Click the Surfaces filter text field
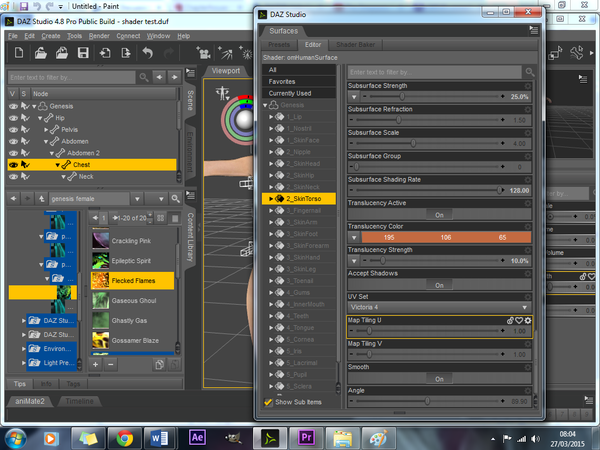Viewport: 600px width, 450px height. point(435,72)
